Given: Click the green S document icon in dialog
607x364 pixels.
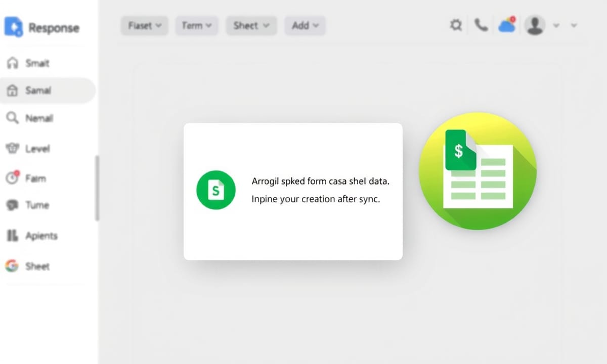Looking at the screenshot, I should 215,191.
